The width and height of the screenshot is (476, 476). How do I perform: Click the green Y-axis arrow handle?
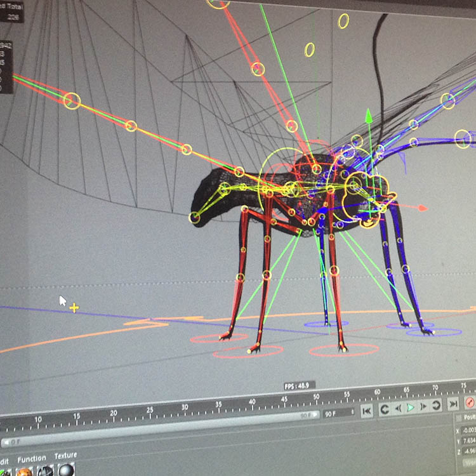point(367,115)
